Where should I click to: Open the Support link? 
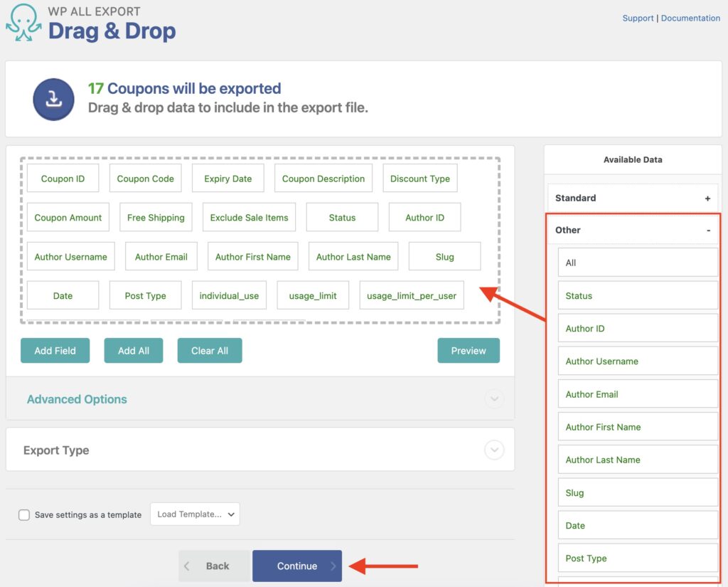click(x=638, y=18)
